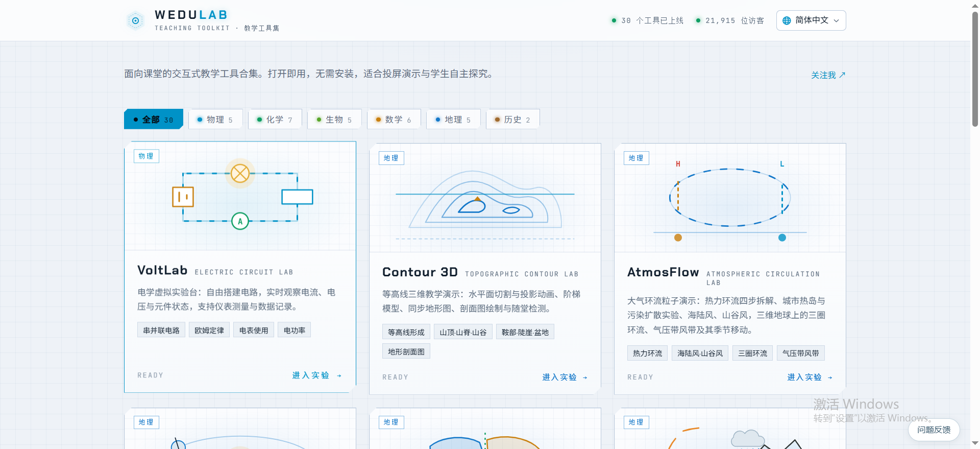This screenshot has height=449, width=980.
Task: Select the 物理 5 filter tab
Action: [x=215, y=119]
